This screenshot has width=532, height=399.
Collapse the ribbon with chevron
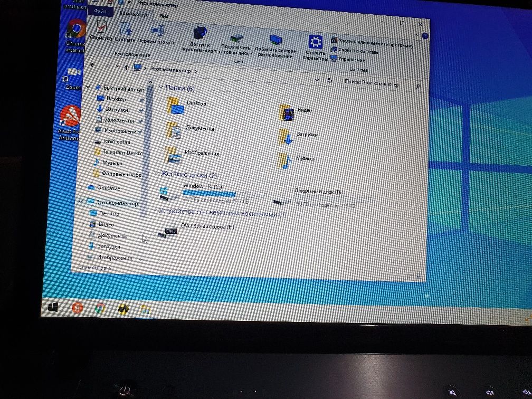point(417,35)
